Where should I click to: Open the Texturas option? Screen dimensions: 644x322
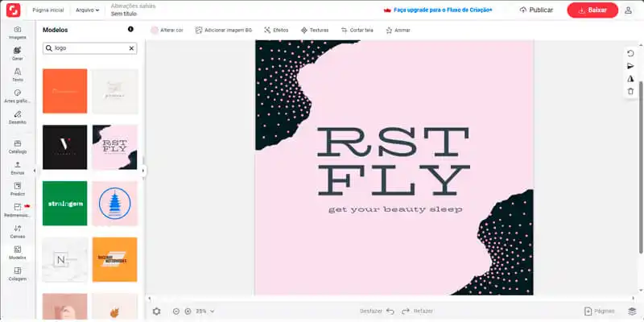click(315, 31)
